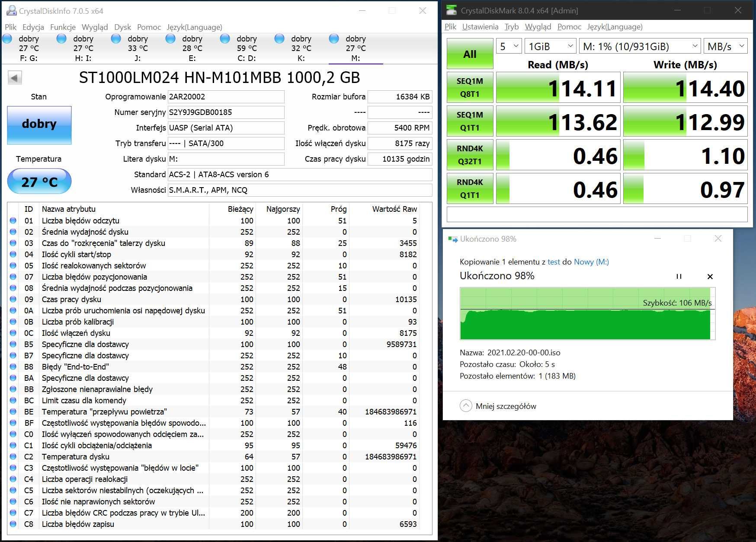Run RND4K Q32T1 benchmark
This screenshot has width=756, height=542.
click(x=470, y=155)
